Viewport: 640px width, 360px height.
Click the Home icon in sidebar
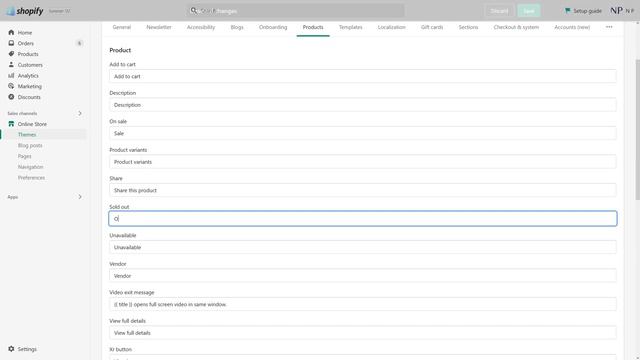[x=11, y=32]
